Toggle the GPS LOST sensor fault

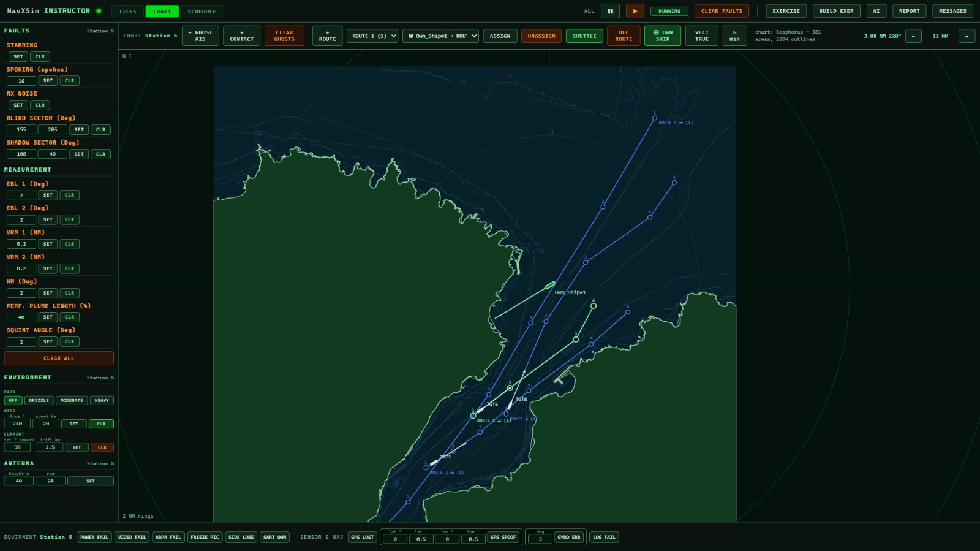(x=362, y=537)
